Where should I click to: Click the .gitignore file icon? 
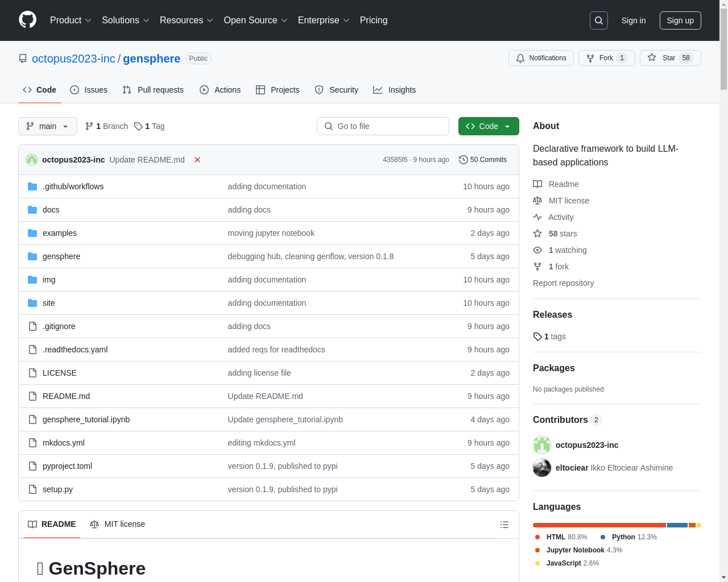pyautogui.click(x=32, y=326)
